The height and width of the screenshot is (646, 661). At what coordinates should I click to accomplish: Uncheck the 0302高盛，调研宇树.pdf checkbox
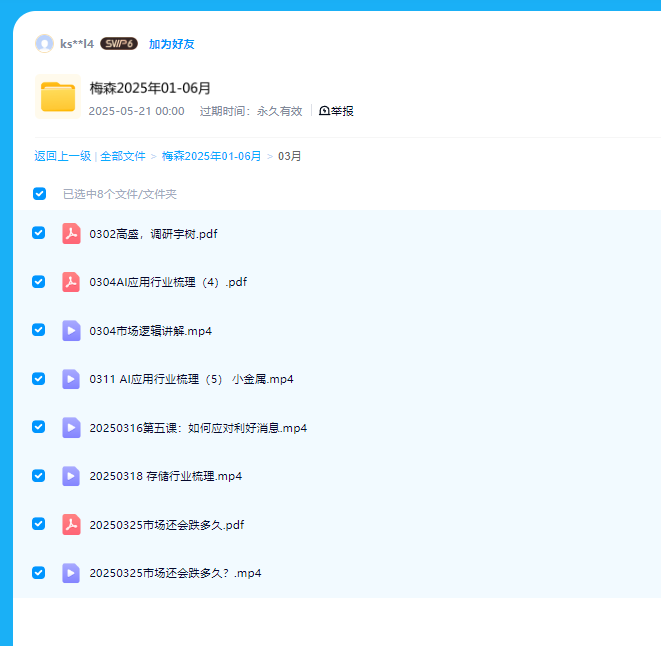coord(39,233)
